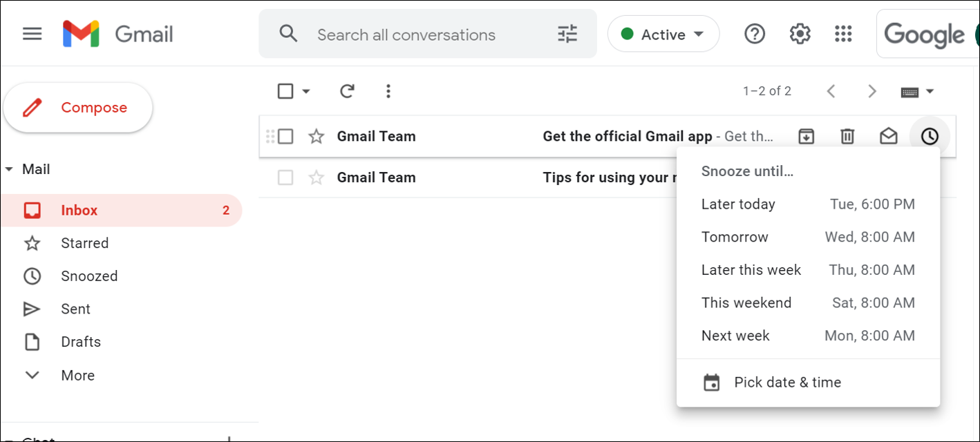This screenshot has height=442, width=980.
Task: Open the Help support icon
Action: (755, 34)
